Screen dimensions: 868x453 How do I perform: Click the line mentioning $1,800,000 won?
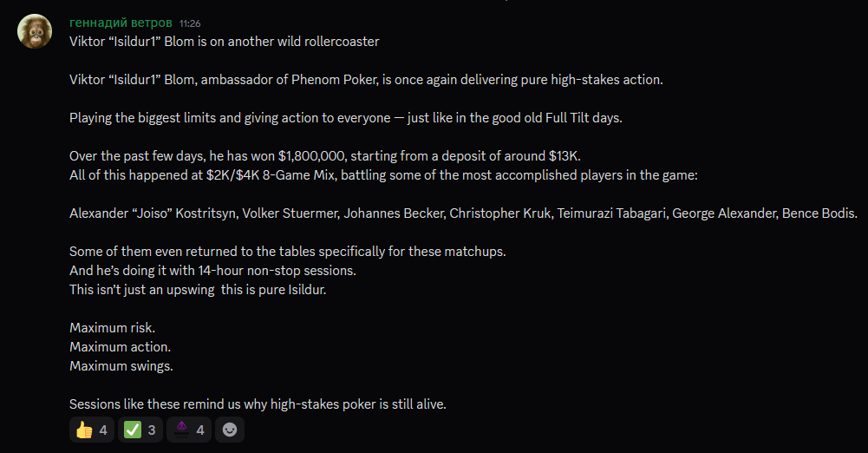324,156
